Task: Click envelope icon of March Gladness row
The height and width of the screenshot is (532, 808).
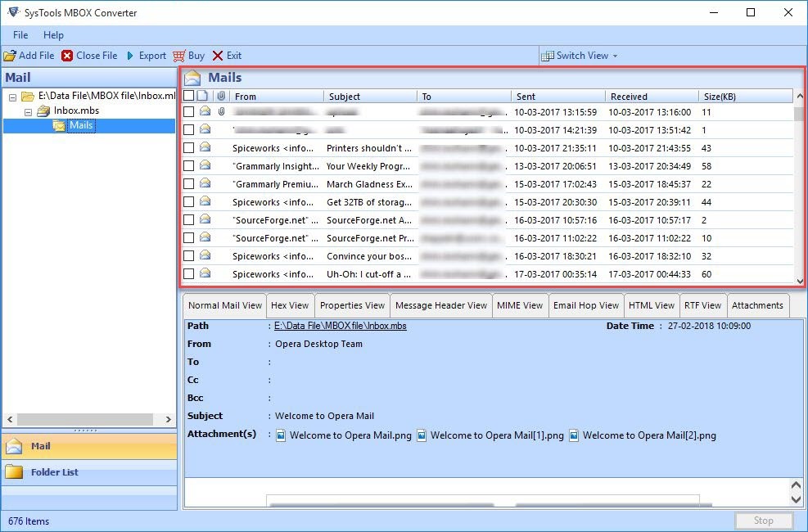Action: tap(205, 183)
